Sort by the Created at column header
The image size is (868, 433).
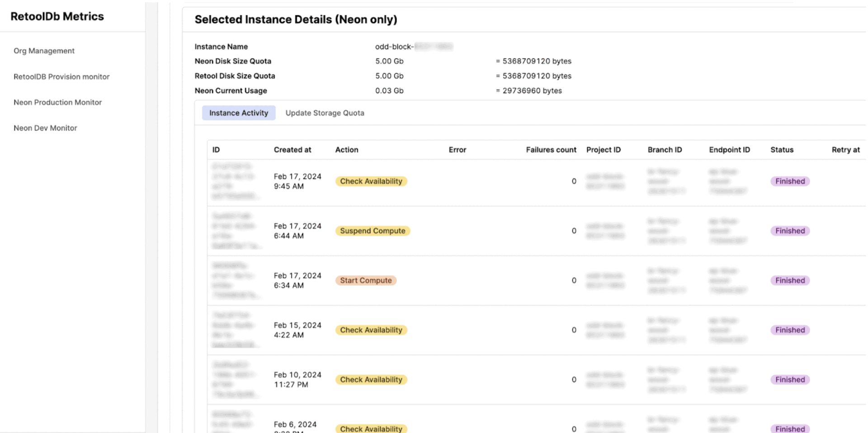(292, 149)
